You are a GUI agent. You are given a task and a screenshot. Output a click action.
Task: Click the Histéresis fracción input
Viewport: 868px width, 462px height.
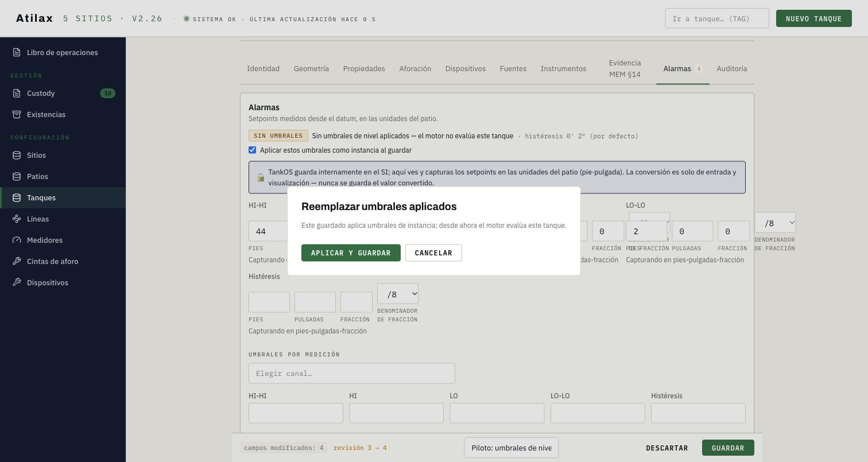[x=356, y=302]
